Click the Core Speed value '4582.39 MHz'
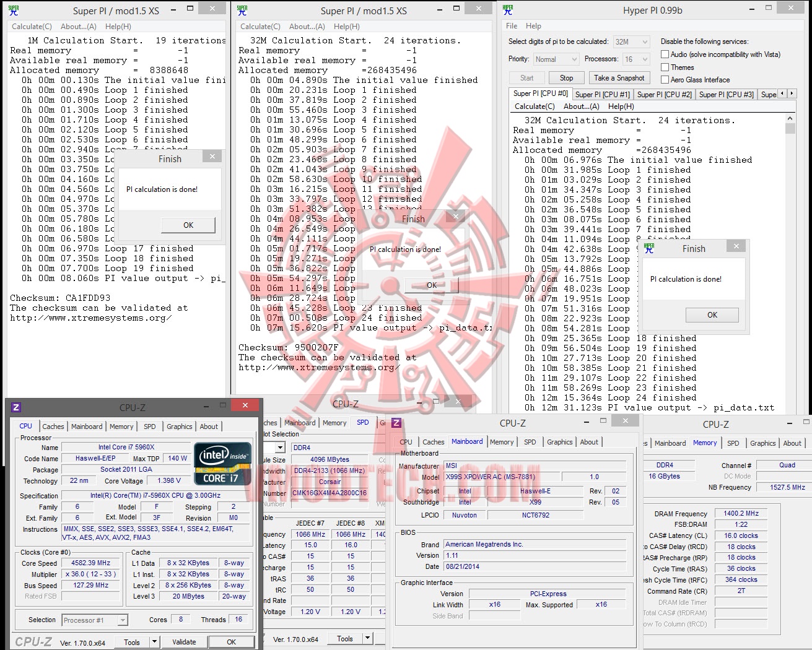 pos(91,563)
